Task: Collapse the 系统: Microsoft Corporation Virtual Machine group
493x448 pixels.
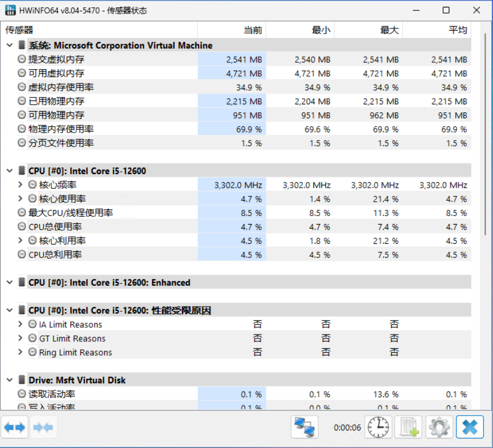Action: click(10, 45)
